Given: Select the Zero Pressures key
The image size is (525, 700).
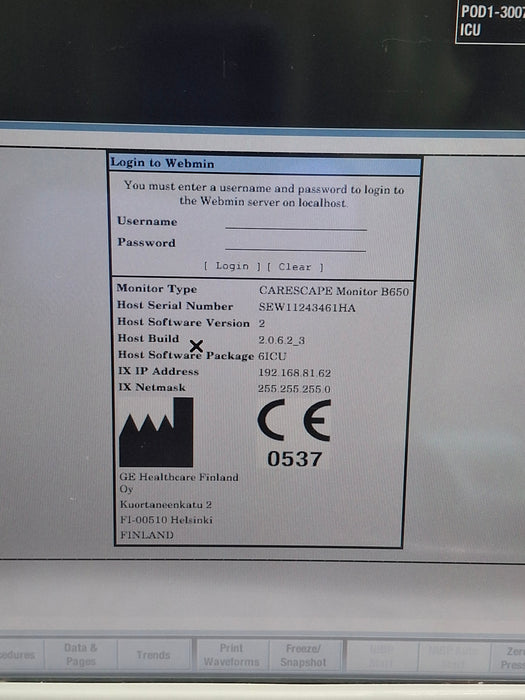Looking at the screenshot, I should pos(509,657).
